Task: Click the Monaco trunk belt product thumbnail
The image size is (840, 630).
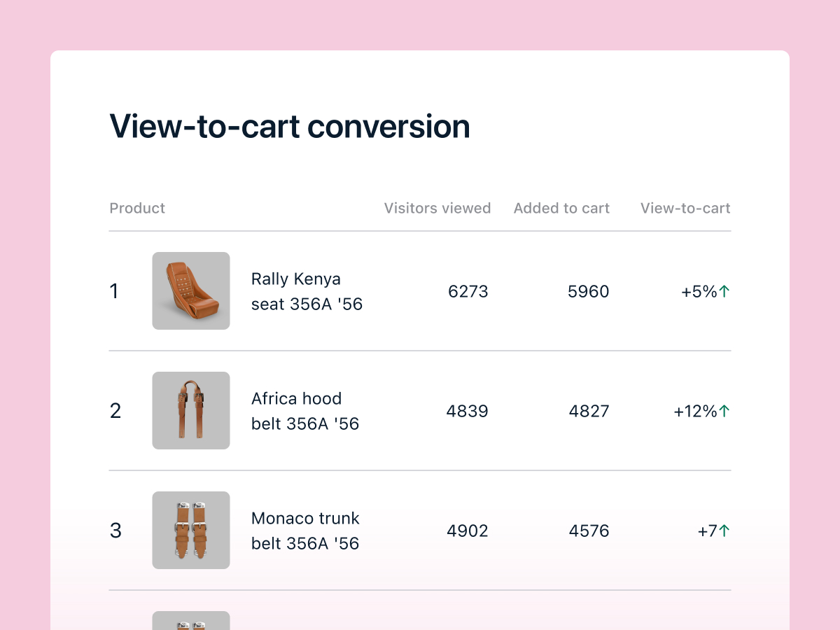Action: point(191,530)
